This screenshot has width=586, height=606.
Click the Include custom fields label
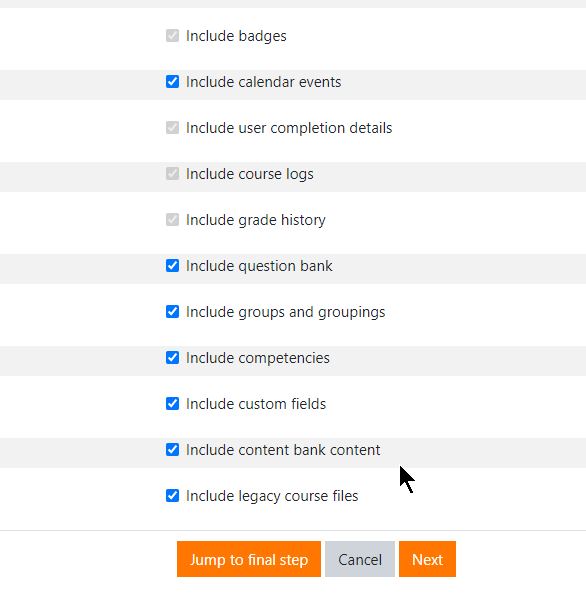point(256,404)
